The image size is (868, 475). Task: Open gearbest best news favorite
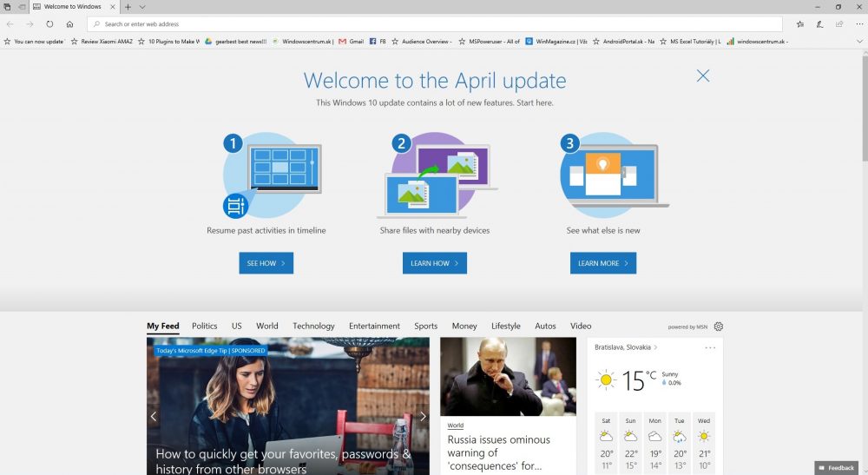(236, 42)
